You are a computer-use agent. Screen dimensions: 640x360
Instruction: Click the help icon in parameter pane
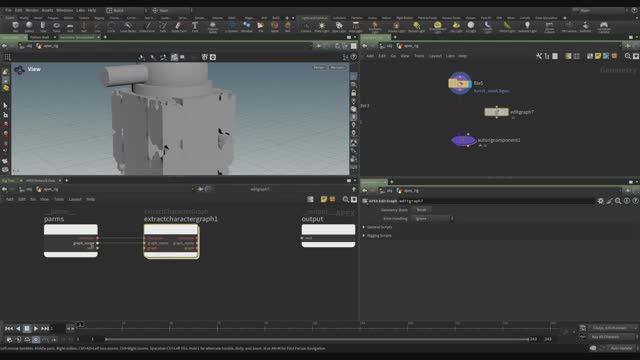[636, 201]
